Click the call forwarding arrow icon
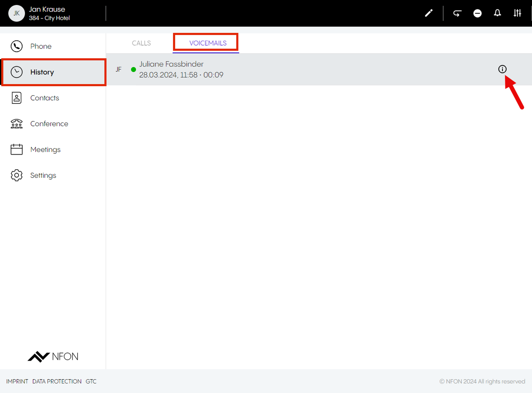The width and height of the screenshot is (532, 393). click(457, 13)
